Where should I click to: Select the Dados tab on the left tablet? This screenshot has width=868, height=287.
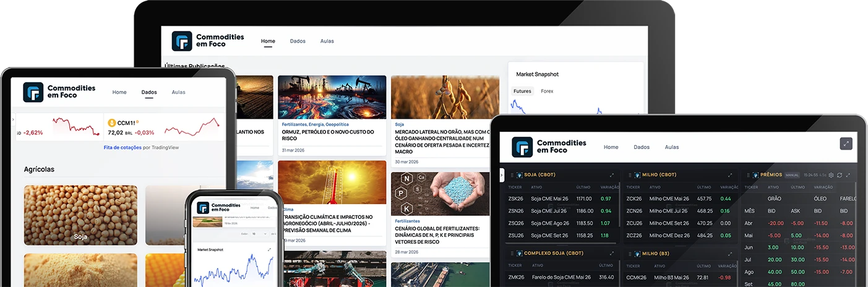coord(149,92)
